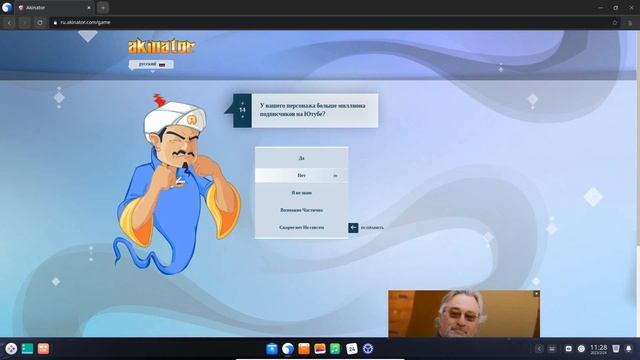Bookmark this page with the star icon
The width and height of the screenshot is (640, 360).
coord(615,22)
